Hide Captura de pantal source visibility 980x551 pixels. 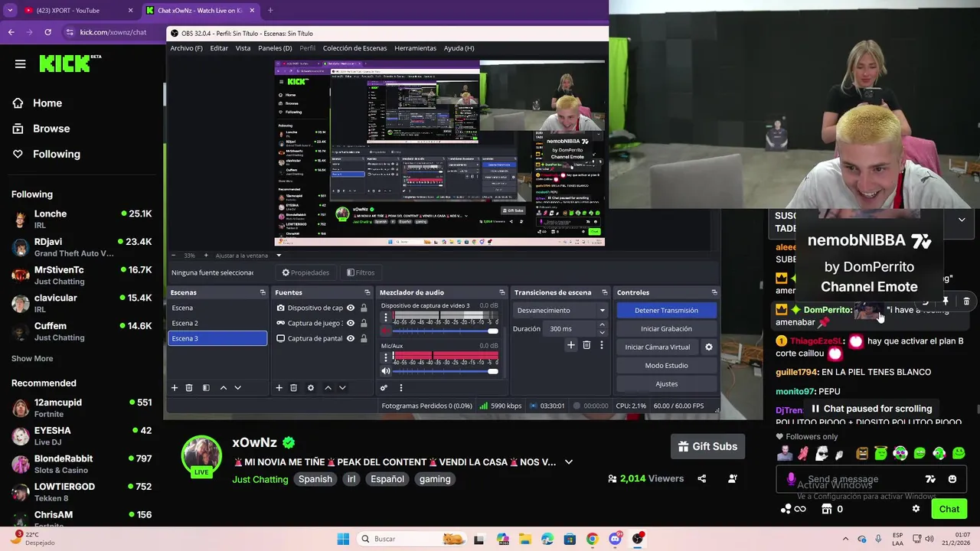351,338
